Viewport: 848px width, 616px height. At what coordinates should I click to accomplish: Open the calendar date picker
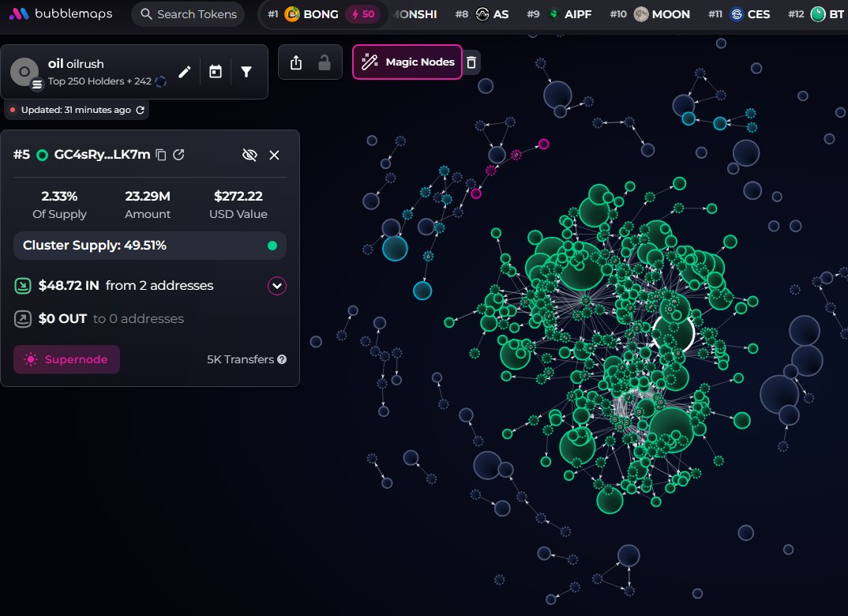pyautogui.click(x=216, y=72)
